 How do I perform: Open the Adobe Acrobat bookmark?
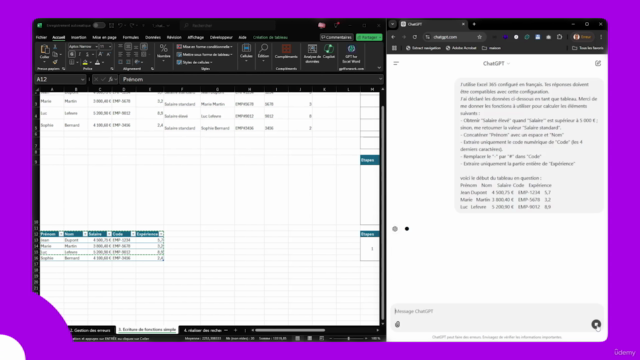[461, 48]
